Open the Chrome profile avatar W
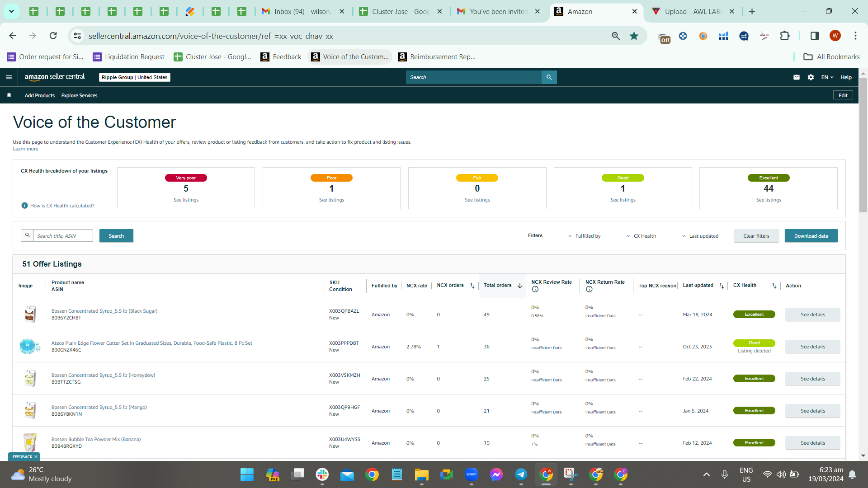The height and width of the screenshot is (488, 868). 835,36
